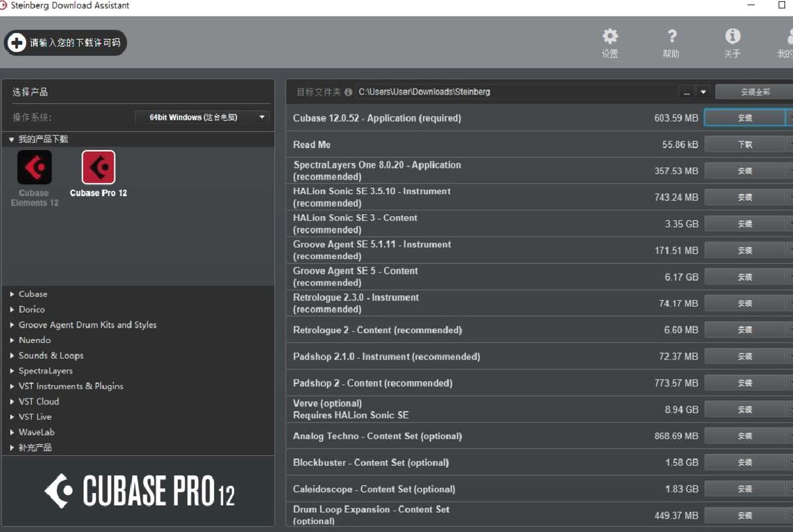Click the '8.94 GB' file size
The image size is (793, 532).
(682, 410)
